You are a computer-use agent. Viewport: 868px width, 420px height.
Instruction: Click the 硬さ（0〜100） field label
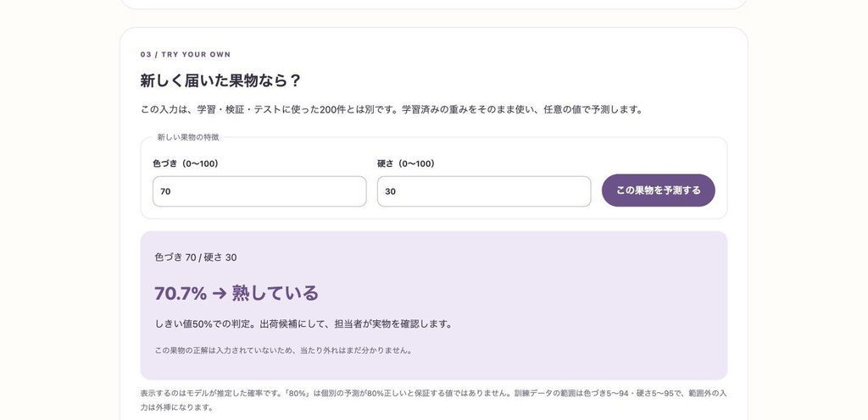click(x=408, y=163)
